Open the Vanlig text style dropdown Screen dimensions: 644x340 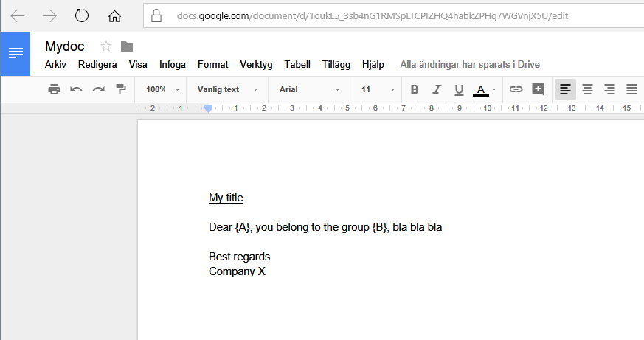(227, 89)
